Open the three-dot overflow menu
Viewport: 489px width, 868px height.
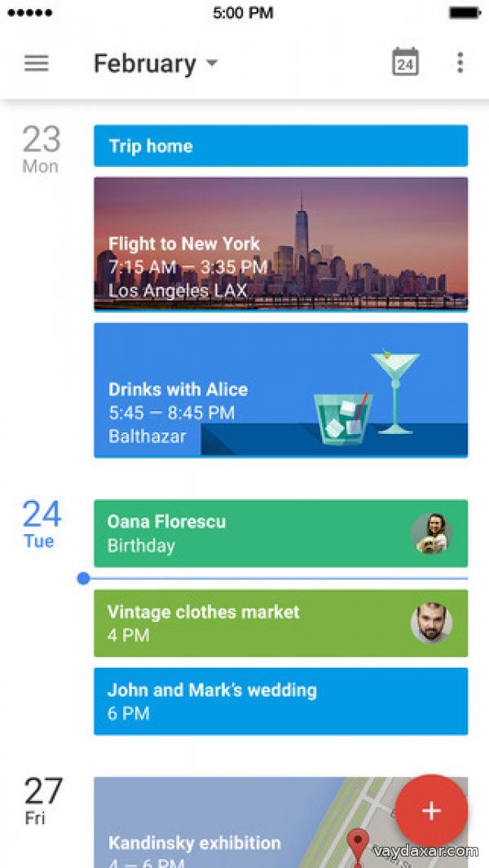[460, 63]
